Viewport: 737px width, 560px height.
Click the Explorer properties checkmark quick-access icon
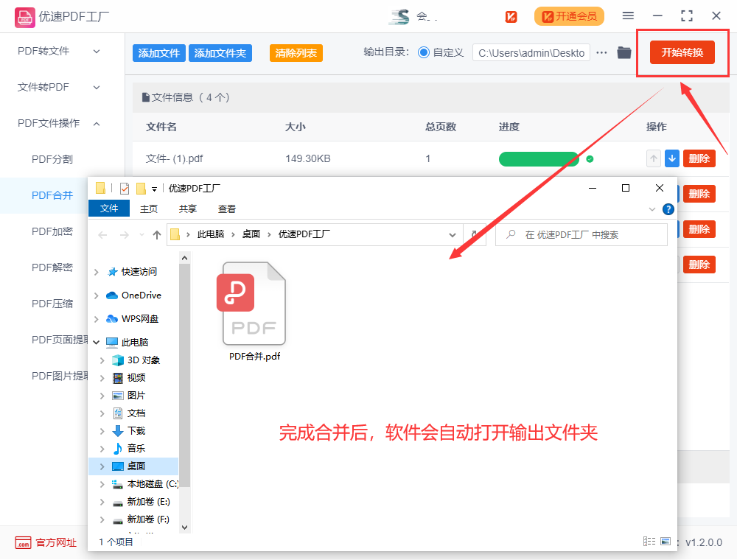[125, 189]
